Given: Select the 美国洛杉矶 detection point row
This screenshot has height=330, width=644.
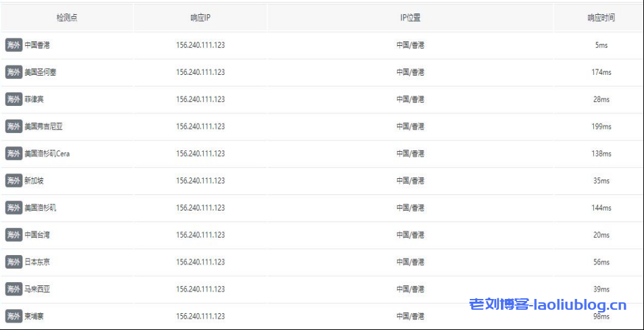Looking at the screenshot, I should tap(41, 208).
